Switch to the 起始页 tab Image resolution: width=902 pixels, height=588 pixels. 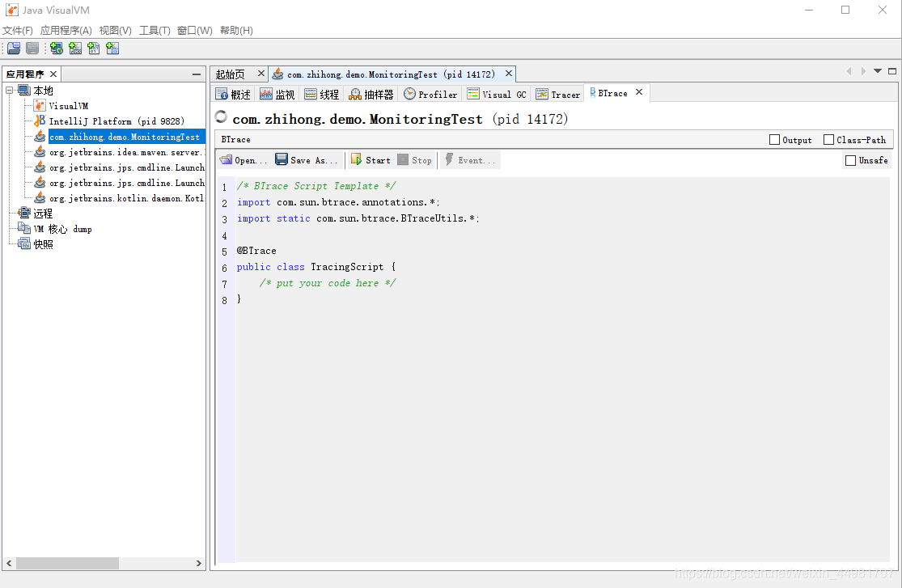point(230,74)
